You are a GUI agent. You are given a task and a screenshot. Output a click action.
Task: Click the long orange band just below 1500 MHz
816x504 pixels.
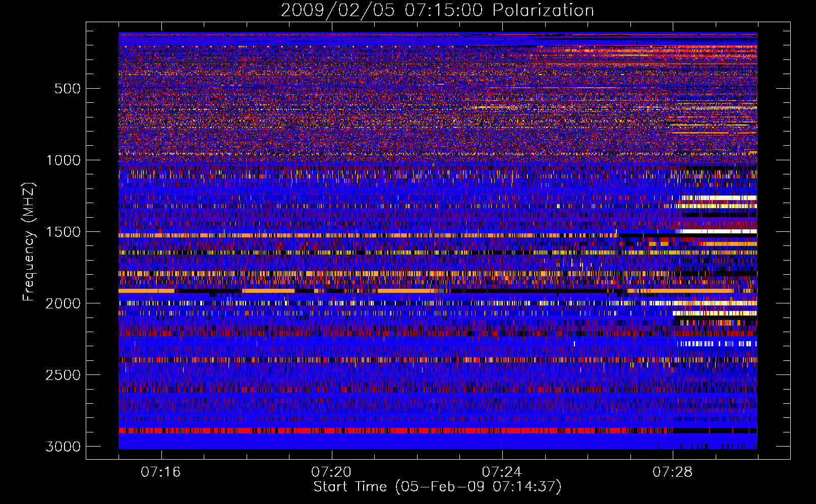[x=368, y=235]
